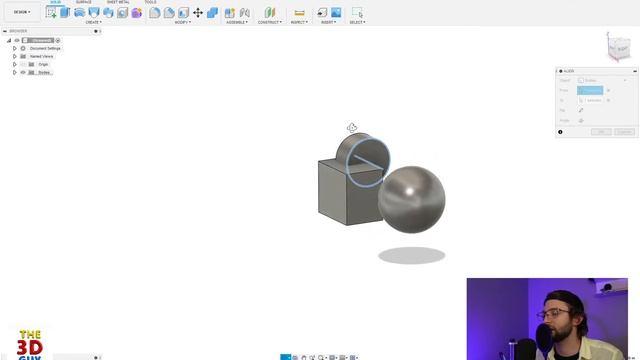Choose the Hole tool icon

tap(94, 13)
